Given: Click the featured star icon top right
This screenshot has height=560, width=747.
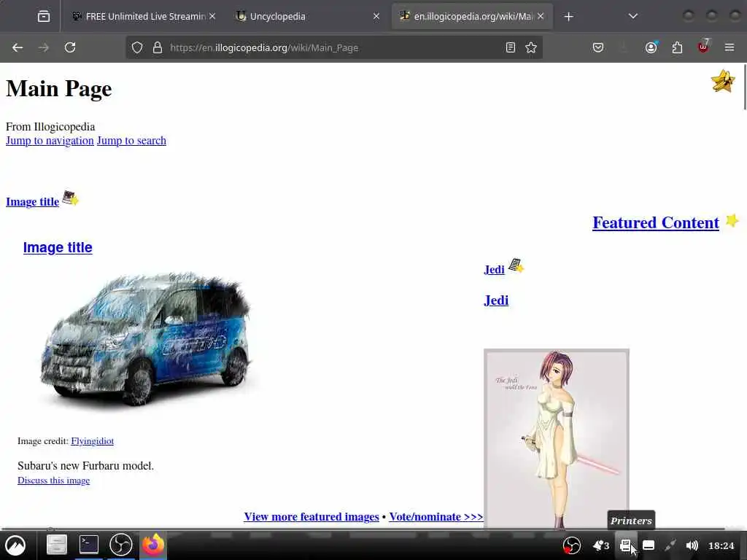Looking at the screenshot, I should coord(723,81).
